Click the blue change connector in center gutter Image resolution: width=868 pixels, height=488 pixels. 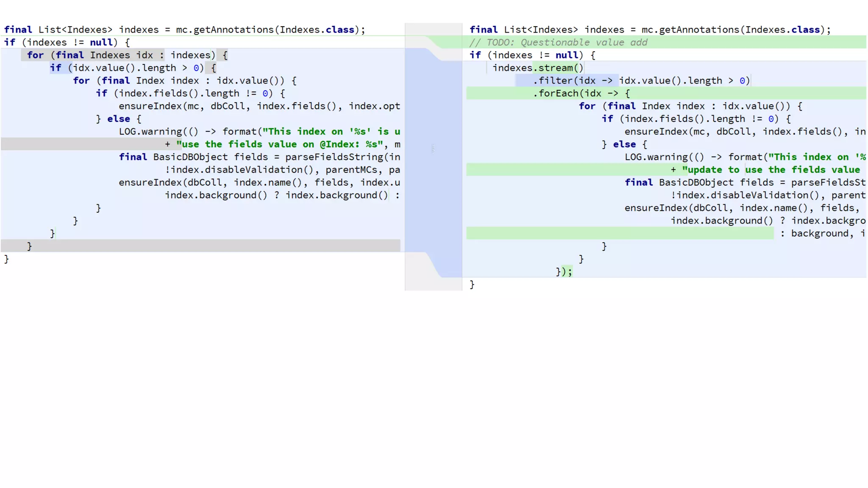click(x=433, y=203)
